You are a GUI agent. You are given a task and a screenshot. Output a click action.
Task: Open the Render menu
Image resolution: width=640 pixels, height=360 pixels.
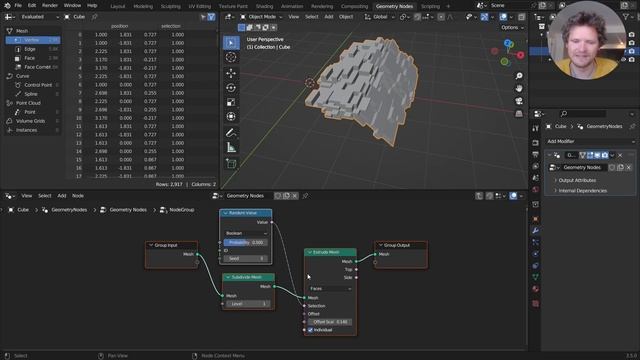tap(50, 5)
